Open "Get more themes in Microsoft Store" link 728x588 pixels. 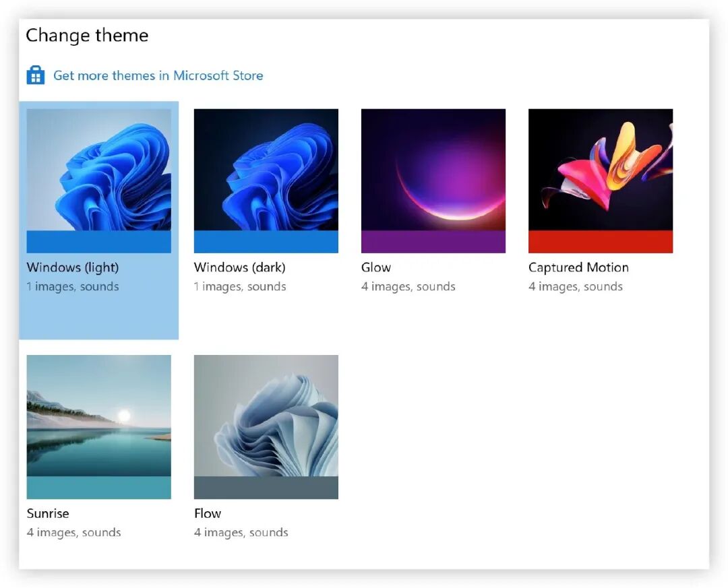point(158,75)
